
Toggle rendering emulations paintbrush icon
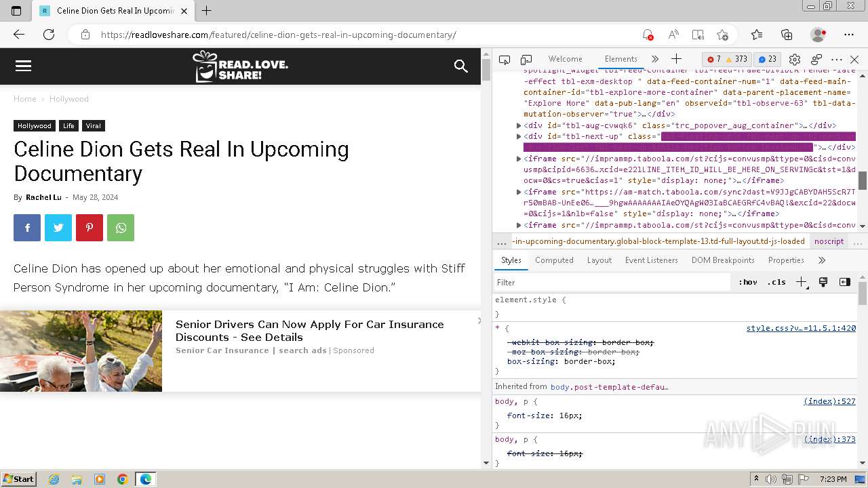click(x=823, y=283)
